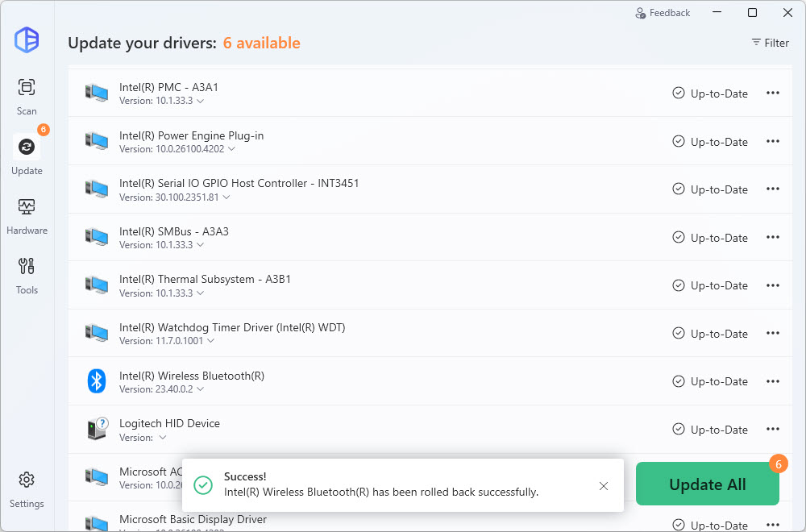Open the Scan section in sidebar
This screenshot has height=532, width=806.
pyautogui.click(x=27, y=96)
